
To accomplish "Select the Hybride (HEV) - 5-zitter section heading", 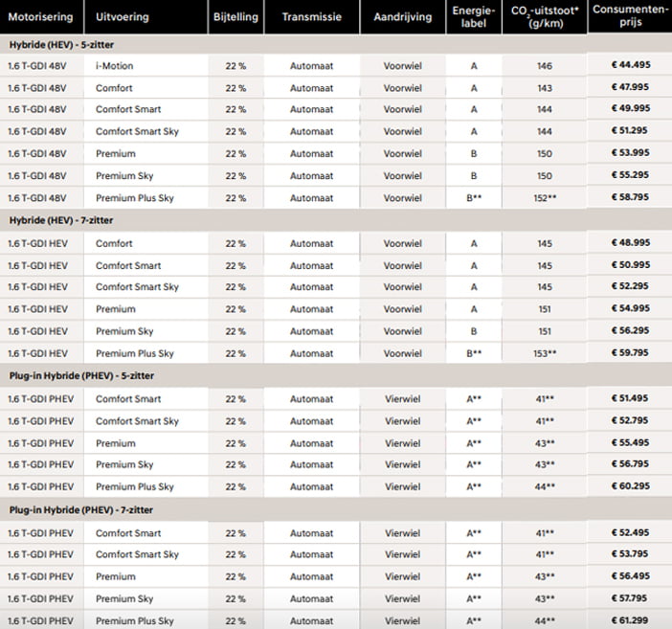I will point(61,45).
